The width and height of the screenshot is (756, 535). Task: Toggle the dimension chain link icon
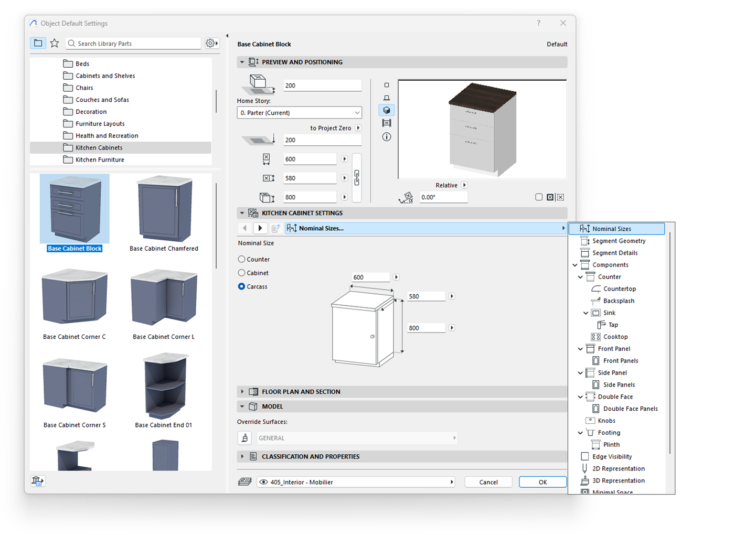click(357, 178)
